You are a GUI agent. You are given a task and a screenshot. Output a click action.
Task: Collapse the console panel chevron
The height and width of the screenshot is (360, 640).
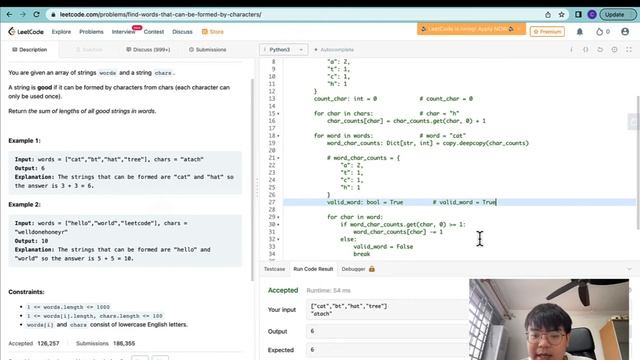[629, 269]
